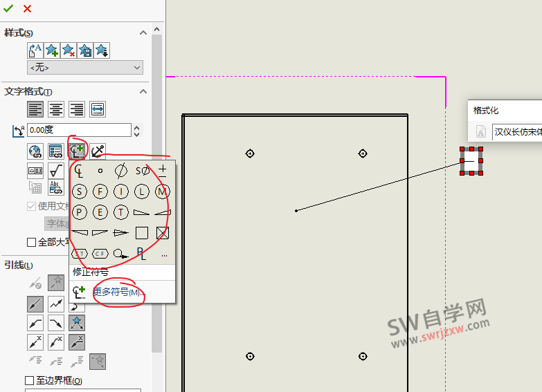
Task: Insert crossed square symbol
Action: (x=163, y=233)
